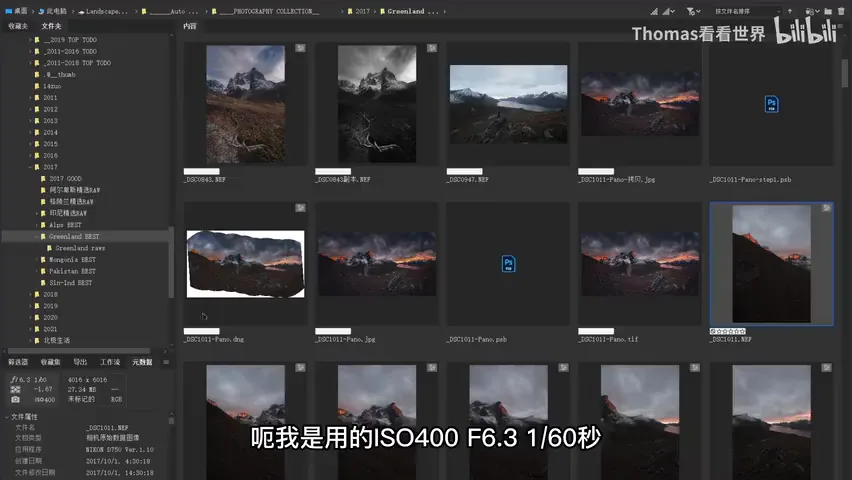Select the Mongolia BEST folder
Viewport: 852px width, 480px height.
[x=72, y=260]
